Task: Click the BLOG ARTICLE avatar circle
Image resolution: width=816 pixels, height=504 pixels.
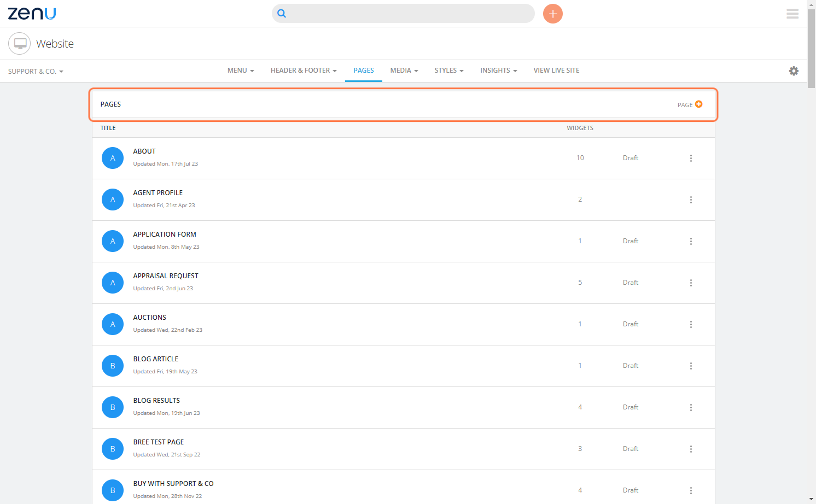Action: 113,366
